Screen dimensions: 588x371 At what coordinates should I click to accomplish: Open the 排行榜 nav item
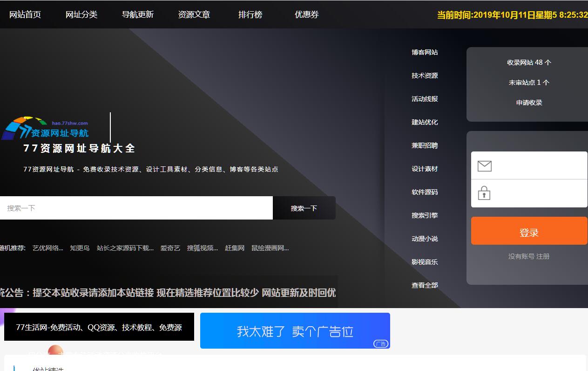tap(250, 14)
